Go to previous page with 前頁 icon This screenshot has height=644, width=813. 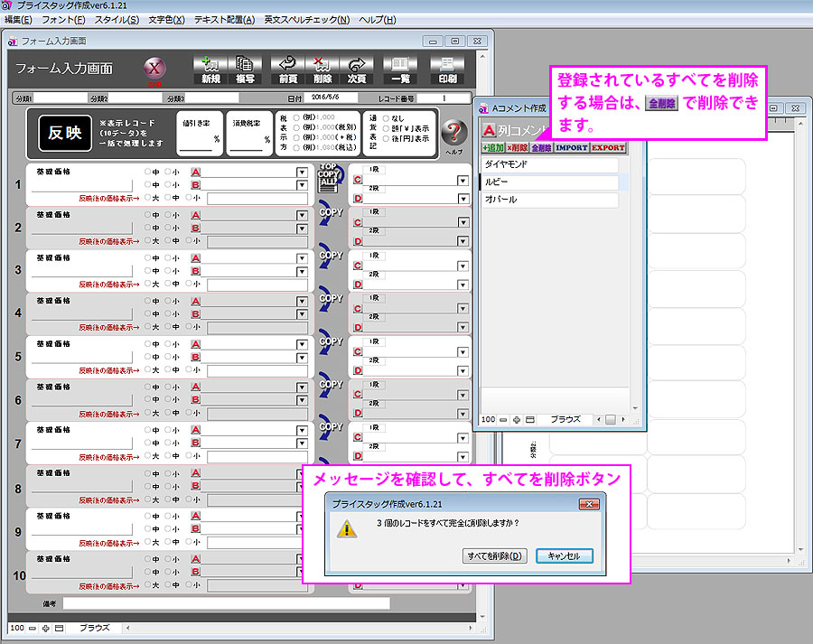(x=289, y=70)
